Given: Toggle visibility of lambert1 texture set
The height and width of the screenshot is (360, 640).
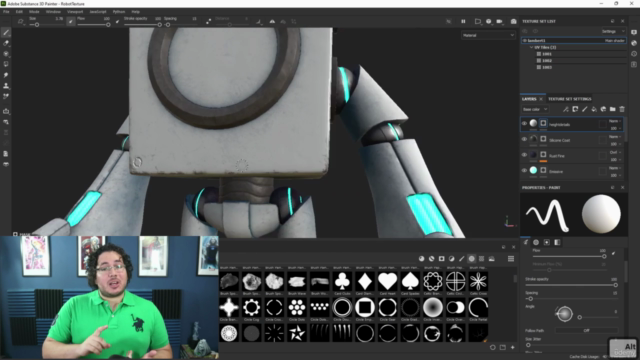Looking at the screenshot, I should (525, 40).
